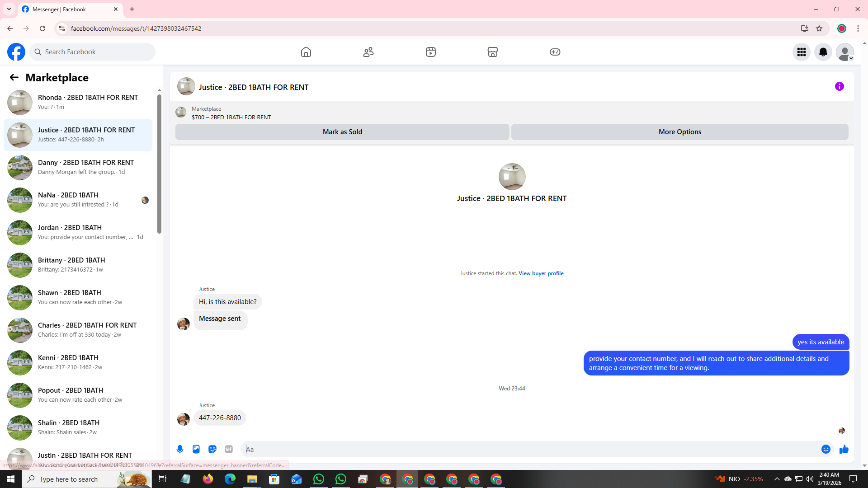Open the GIF picker icon
The image size is (868, 488).
(x=229, y=449)
